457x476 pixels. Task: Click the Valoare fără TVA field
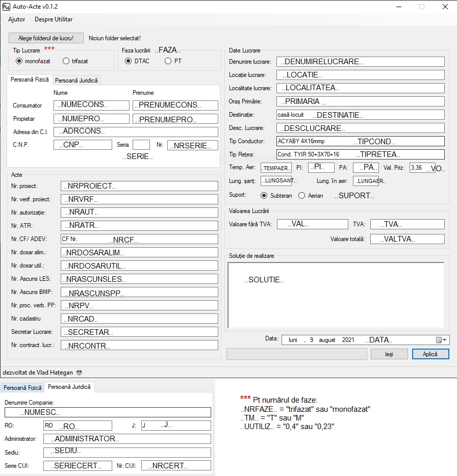click(x=312, y=224)
